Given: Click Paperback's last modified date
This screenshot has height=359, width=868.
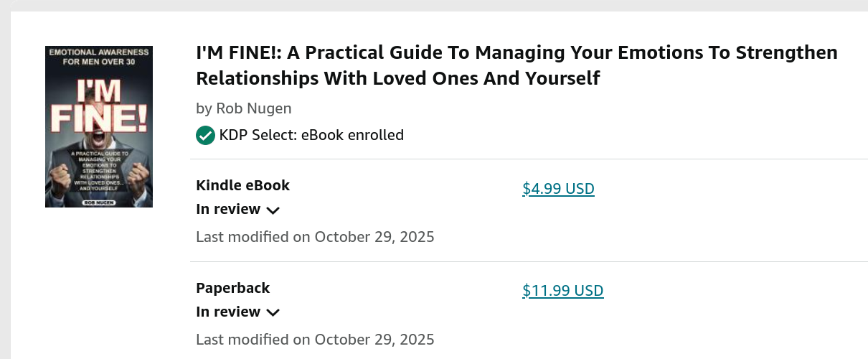Looking at the screenshot, I should point(315,339).
